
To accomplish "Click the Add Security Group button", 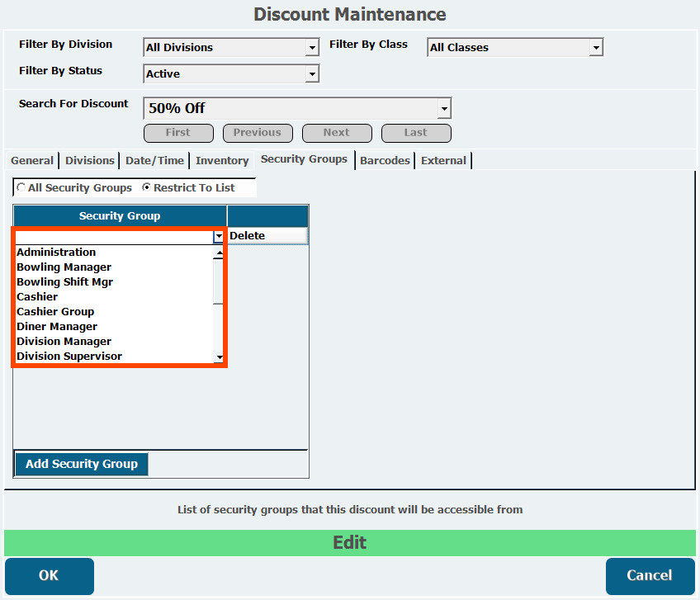I will [82, 464].
